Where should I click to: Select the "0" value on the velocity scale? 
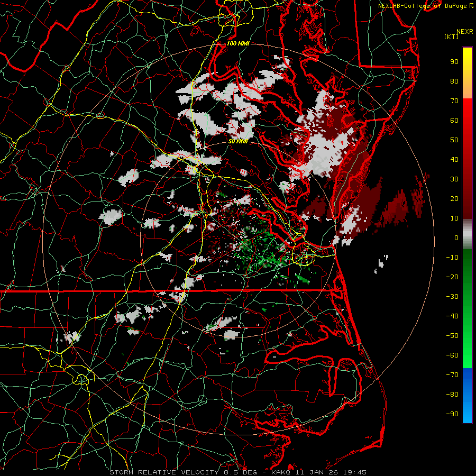[456, 237]
